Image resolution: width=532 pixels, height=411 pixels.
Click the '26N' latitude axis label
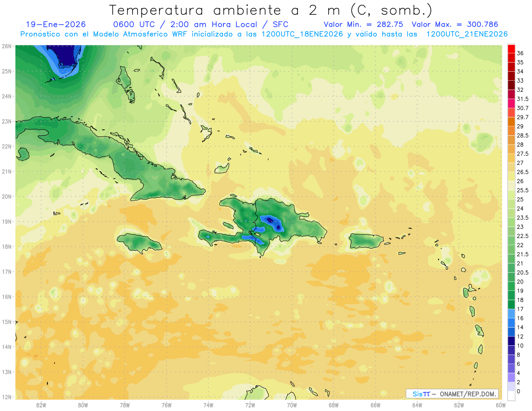coord(7,46)
